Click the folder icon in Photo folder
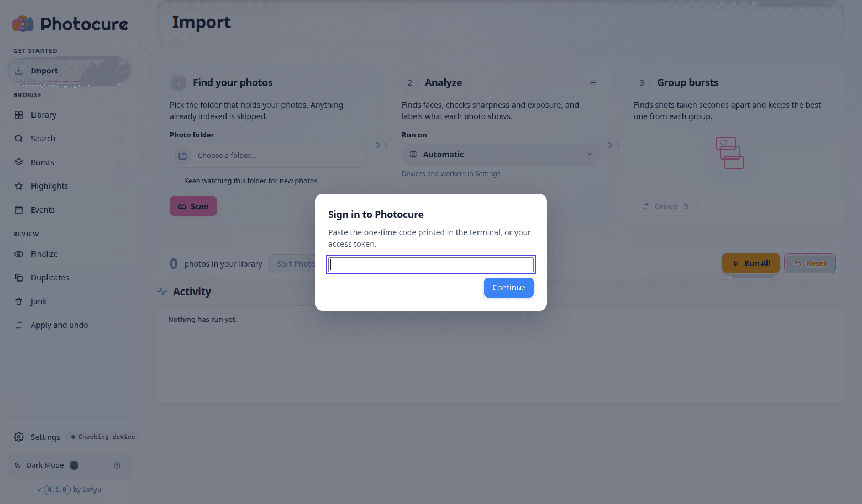 182,156
